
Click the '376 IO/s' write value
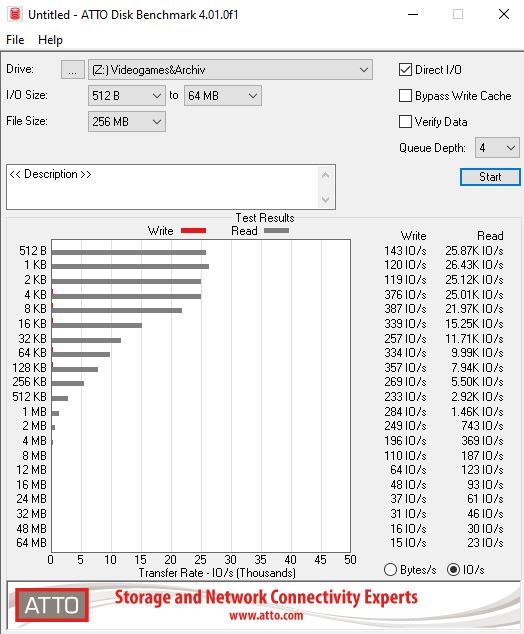click(x=406, y=295)
